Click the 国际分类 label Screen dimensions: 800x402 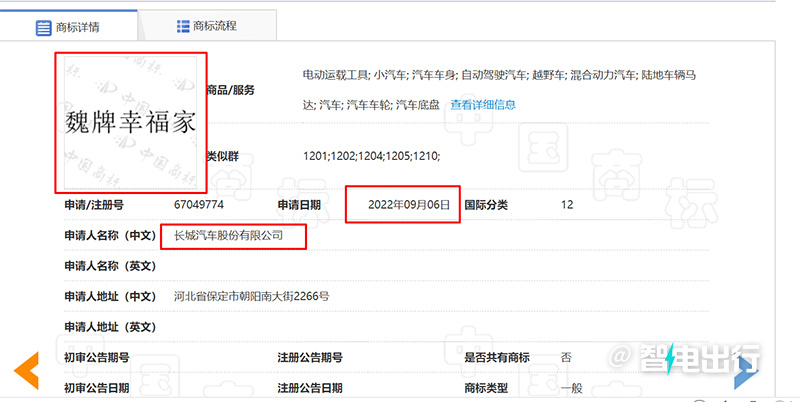[x=486, y=205]
